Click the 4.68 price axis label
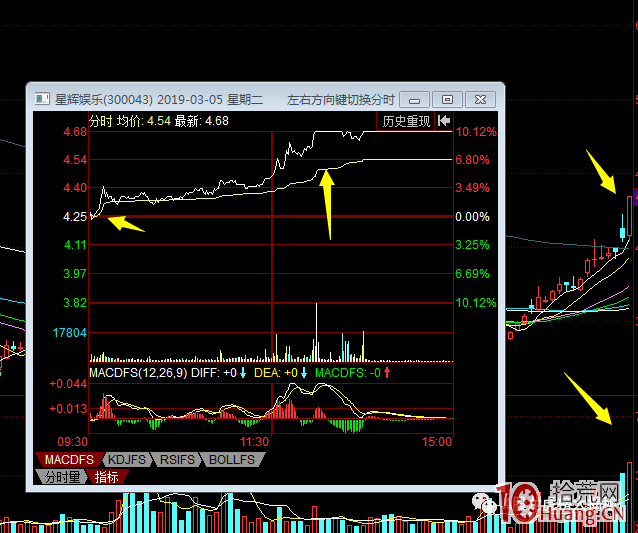This screenshot has height=533, width=638. (75, 132)
